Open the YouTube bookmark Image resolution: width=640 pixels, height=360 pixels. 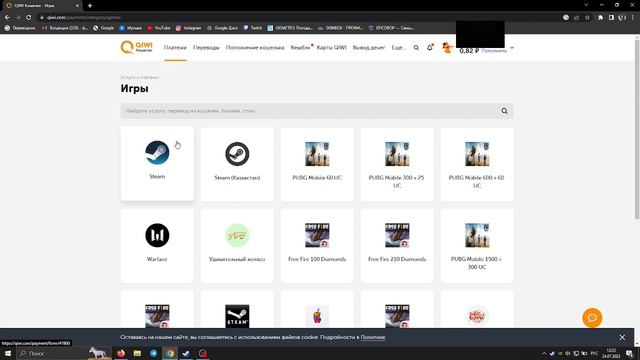pos(158,28)
